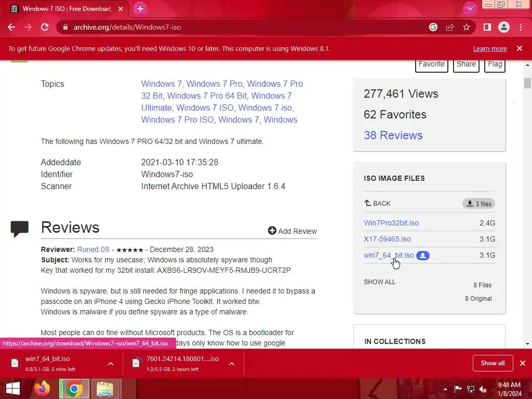532x399 pixels.
Task: View site information via the lock icon
Action: 65,27
